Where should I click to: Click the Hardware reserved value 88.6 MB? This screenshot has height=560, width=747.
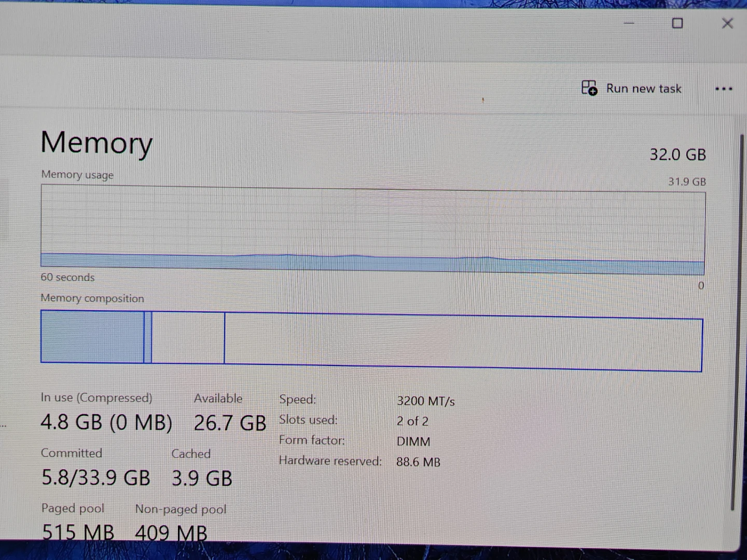418,462
